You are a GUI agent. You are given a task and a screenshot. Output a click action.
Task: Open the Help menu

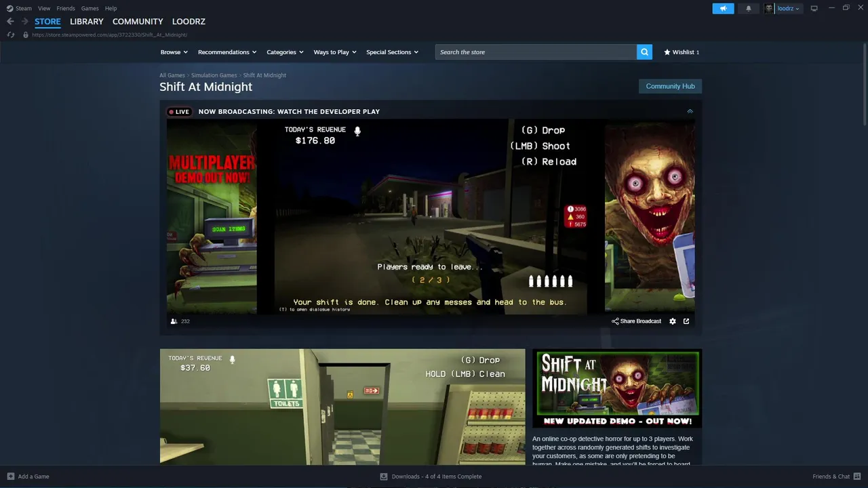pyautogui.click(x=111, y=8)
